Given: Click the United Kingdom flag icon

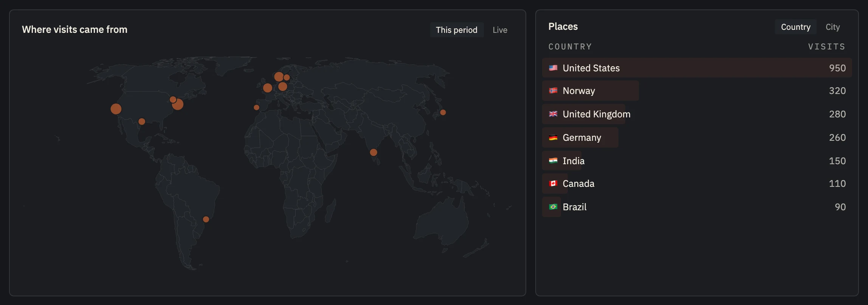Looking at the screenshot, I should 553,114.
